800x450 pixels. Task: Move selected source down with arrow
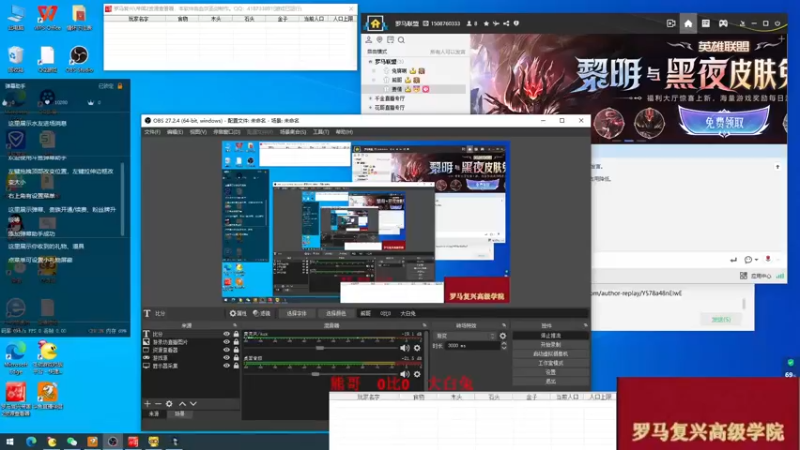tap(193, 404)
